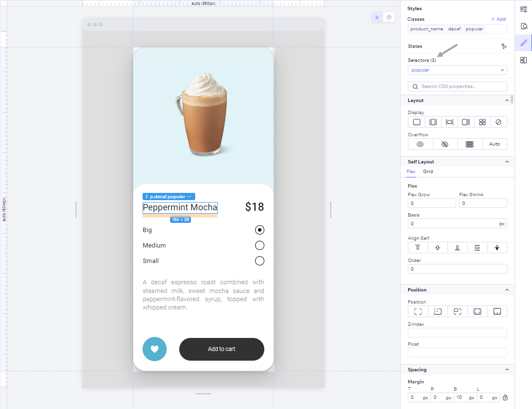Expand the p.decaf.popular element breadcrumb chevron
The height and width of the screenshot is (409, 532).
(146, 197)
